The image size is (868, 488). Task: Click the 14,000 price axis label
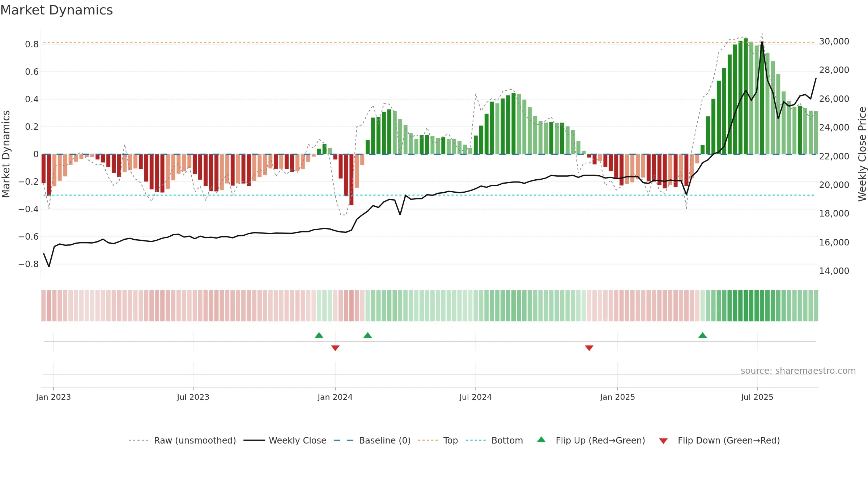point(834,271)
